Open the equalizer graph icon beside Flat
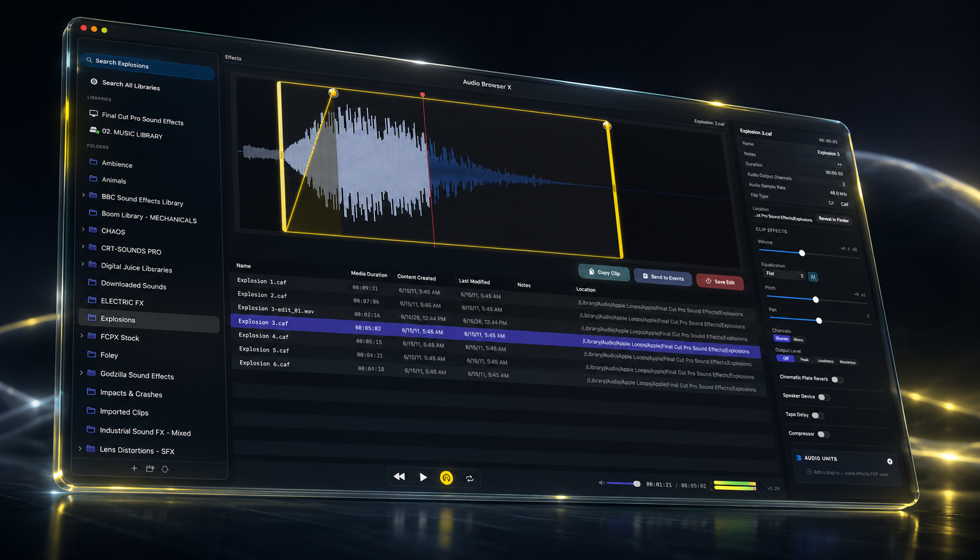The height and width of the screenshot is (560, 980). (x=813, y=276)
